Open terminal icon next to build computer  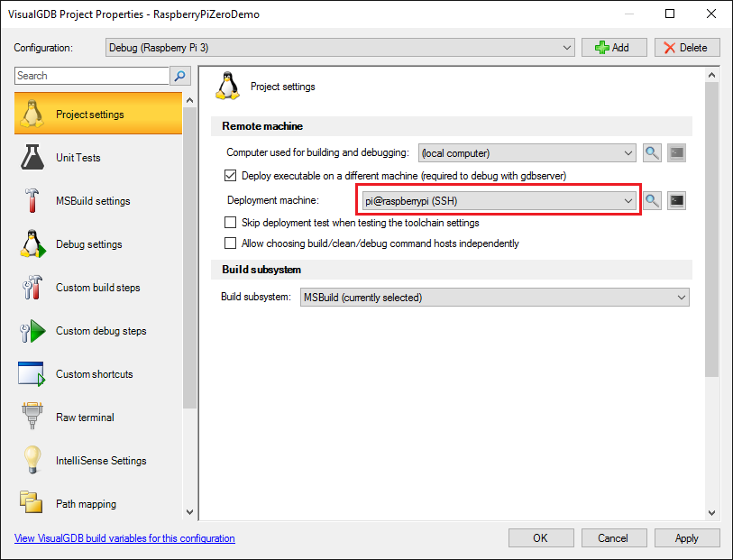pos(676,153)
